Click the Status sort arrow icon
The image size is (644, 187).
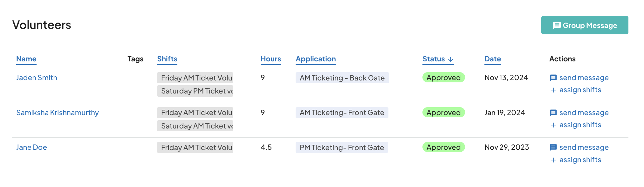(450, 59)
